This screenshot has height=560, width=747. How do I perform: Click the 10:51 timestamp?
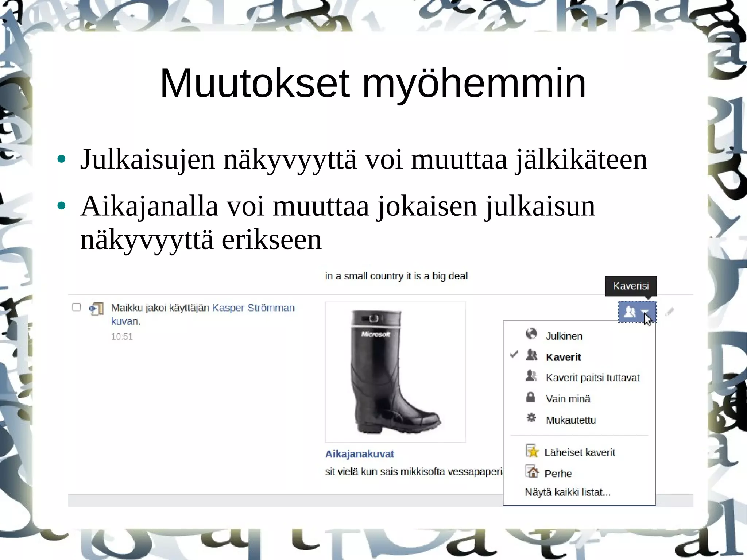click(x=122, y=336)
